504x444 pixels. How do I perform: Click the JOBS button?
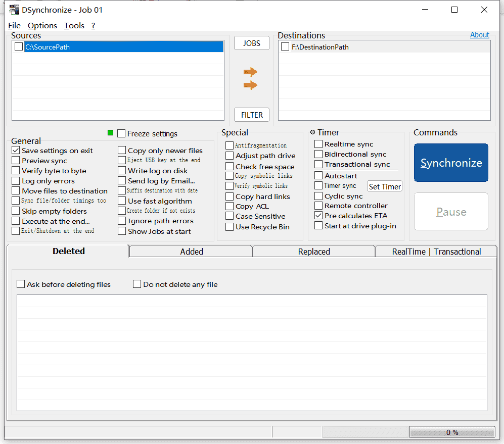(252, 43)
